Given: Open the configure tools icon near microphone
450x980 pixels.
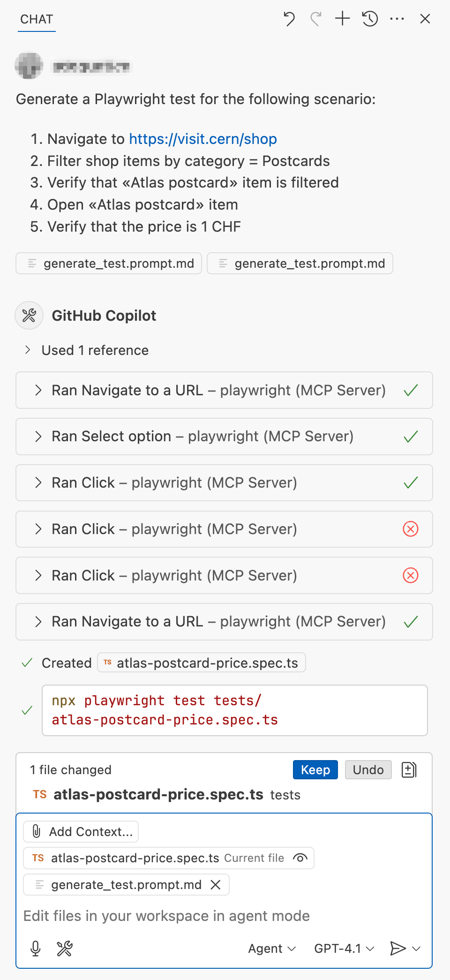Looking at the screenshot, I should [x=65, y=949].
